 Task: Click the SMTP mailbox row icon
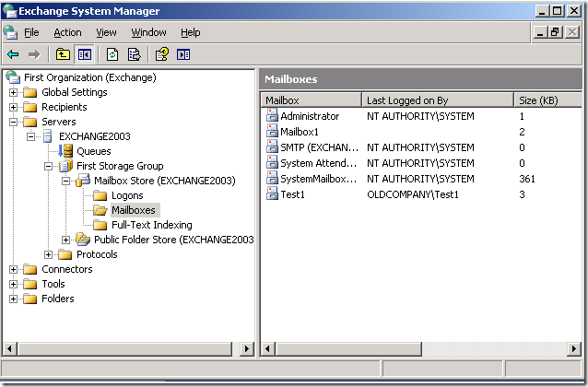(x=272, y=147)
